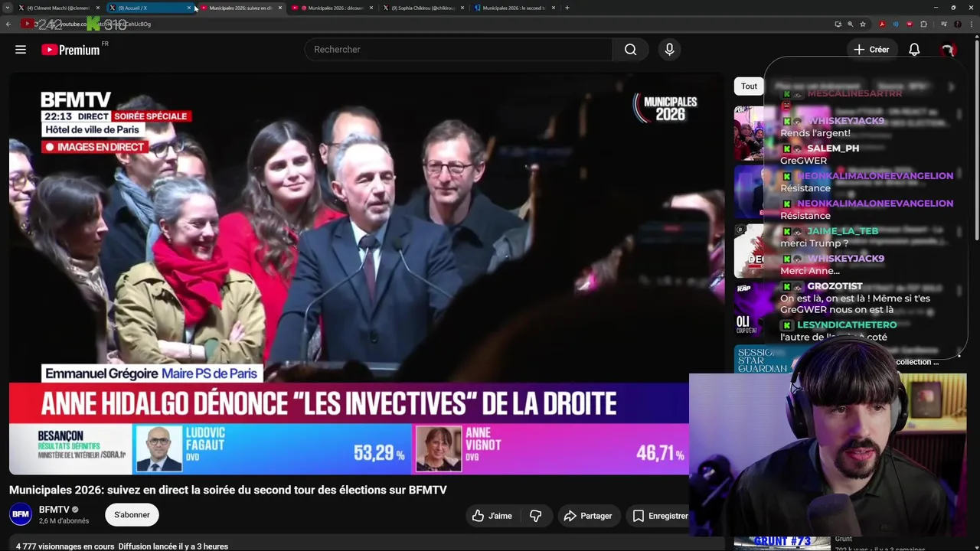Expand the tab search dropdown arrow
Screen dimensions: 980x551
point(8,8)
